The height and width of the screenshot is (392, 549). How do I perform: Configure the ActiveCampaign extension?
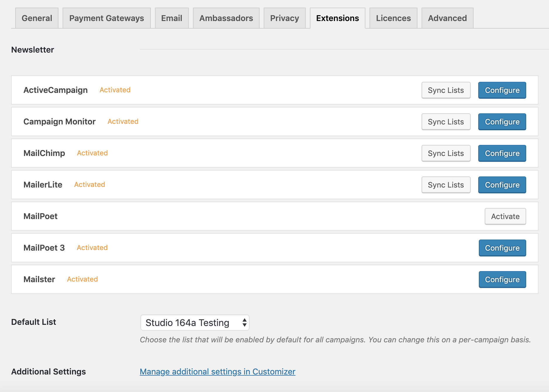(502, 90)
